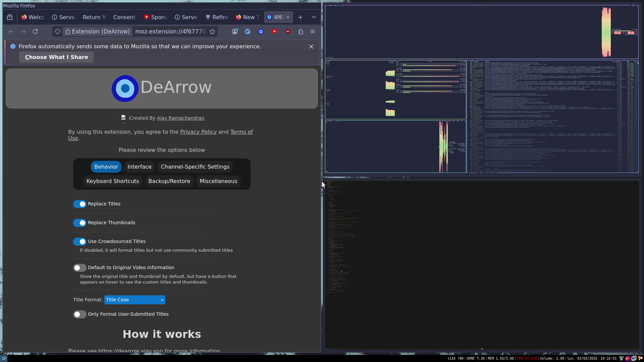
Task: Dismiss the Mozilla data notification bar
Action: pos(311,47)
